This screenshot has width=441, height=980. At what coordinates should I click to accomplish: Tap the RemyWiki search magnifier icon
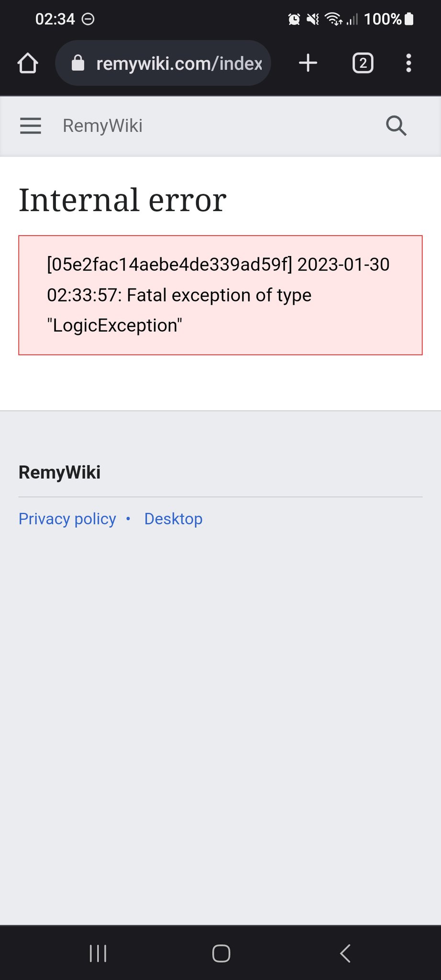tap(396, 126)
